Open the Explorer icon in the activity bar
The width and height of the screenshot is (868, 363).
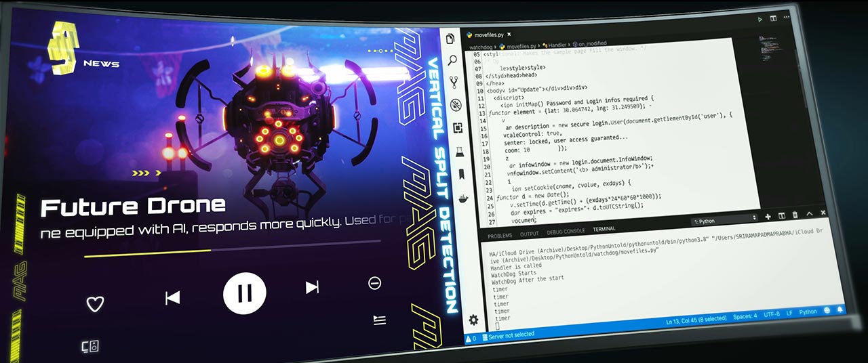pos(451,39)
